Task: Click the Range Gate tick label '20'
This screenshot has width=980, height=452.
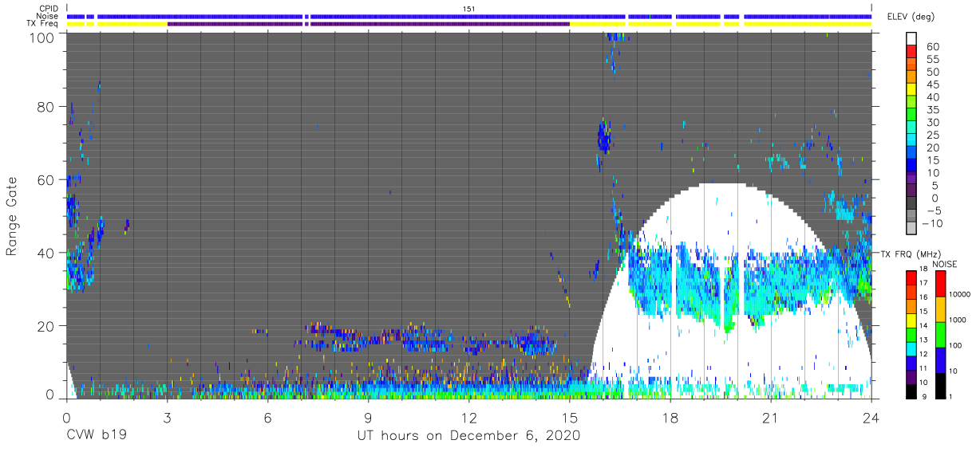Action: (x=46, y=326)
